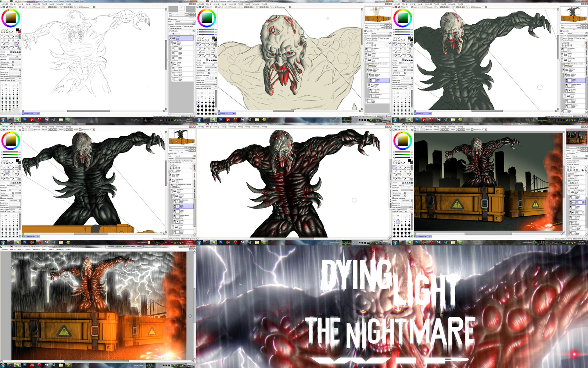Create a new layer in the sketch window
The width and height of the screenshot is (588, 368).
[x=171, y=31]
